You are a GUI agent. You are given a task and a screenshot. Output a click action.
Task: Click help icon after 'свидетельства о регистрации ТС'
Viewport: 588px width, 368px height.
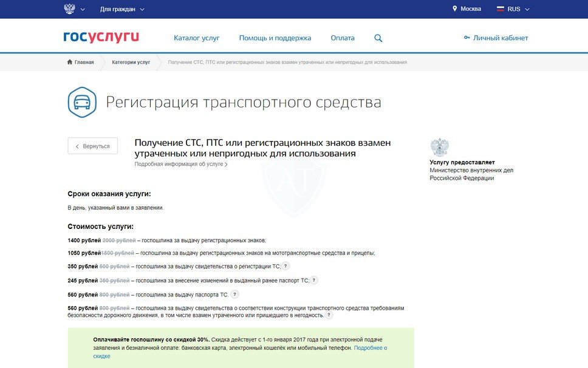[x=285, y=266]
